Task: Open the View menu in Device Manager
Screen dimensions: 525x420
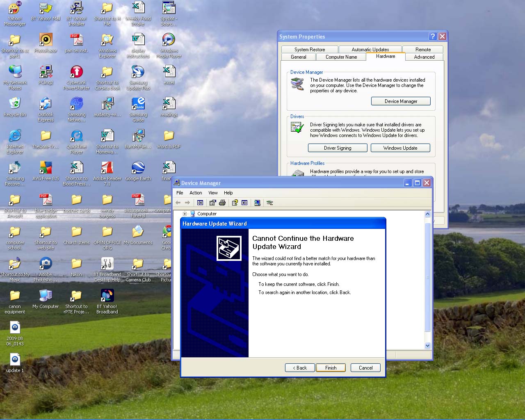Action: pos(213,193)
